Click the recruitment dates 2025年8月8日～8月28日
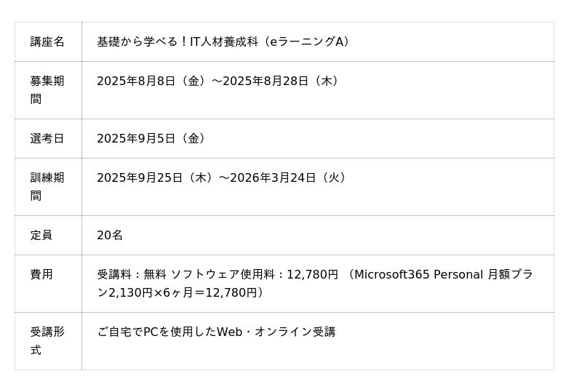Image resolution: width=582 pixels, height=392 pixels. (x=219, y=81)
